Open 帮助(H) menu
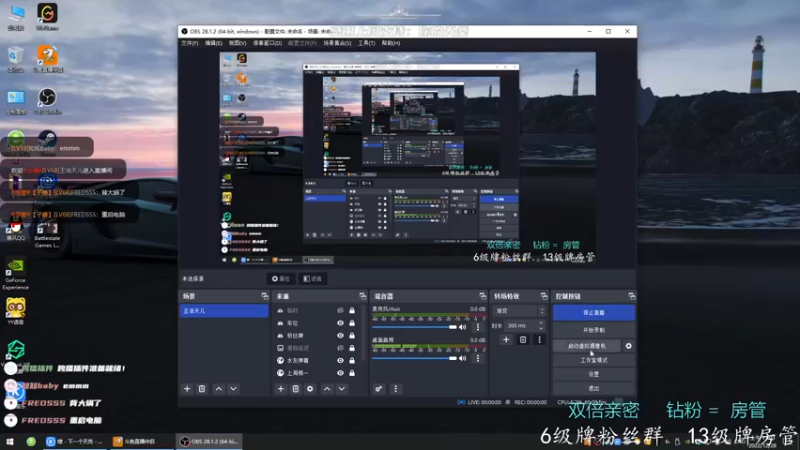 tap(391, 43)
